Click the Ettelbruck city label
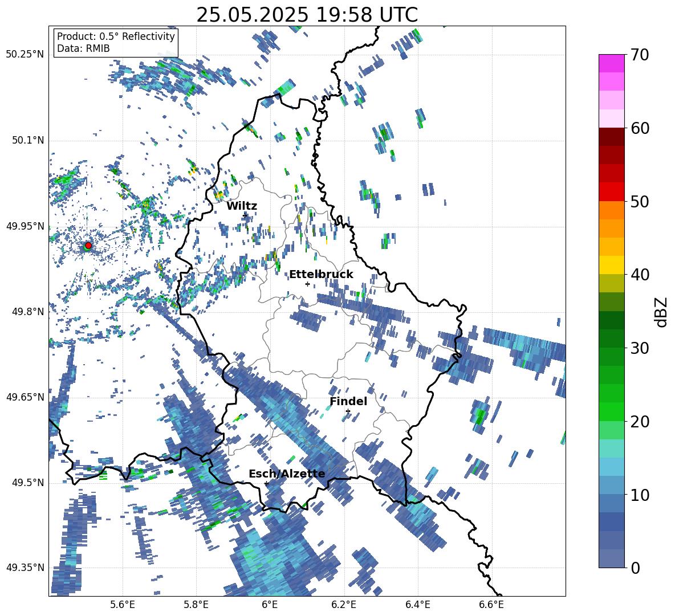675x616 pixels. click(x=321, y=275)
